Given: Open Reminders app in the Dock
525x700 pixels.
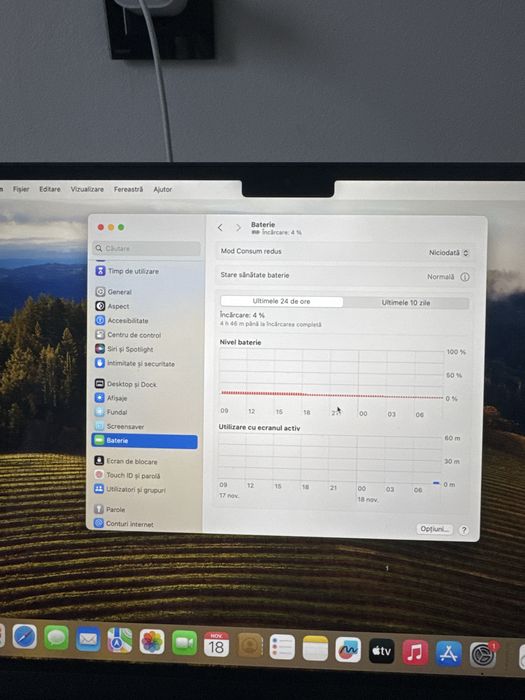Looking at the screenshot, I should (282, 647).
